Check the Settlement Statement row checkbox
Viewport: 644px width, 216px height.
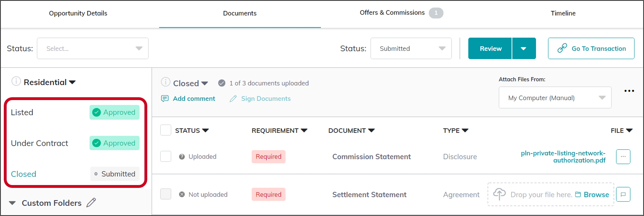165,194
